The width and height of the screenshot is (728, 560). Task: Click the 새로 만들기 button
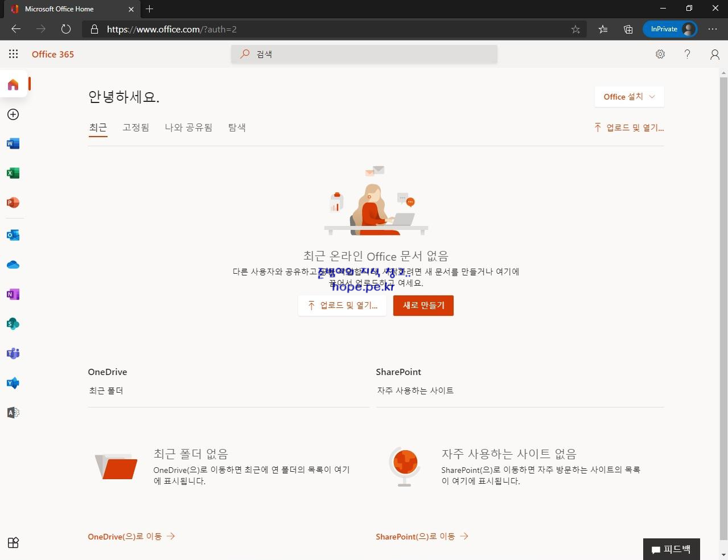pyautogui.click(x=423, y=306)
